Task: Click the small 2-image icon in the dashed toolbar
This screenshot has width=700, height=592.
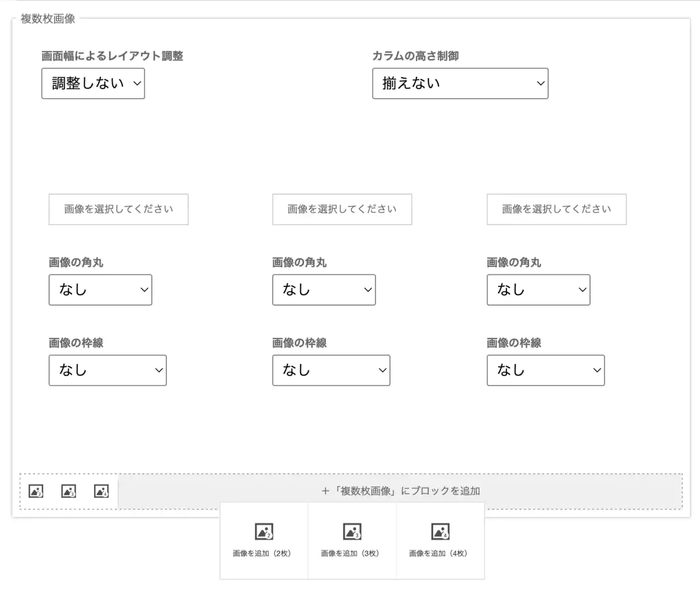Action: pyautogui.click(x=36, y=491)
